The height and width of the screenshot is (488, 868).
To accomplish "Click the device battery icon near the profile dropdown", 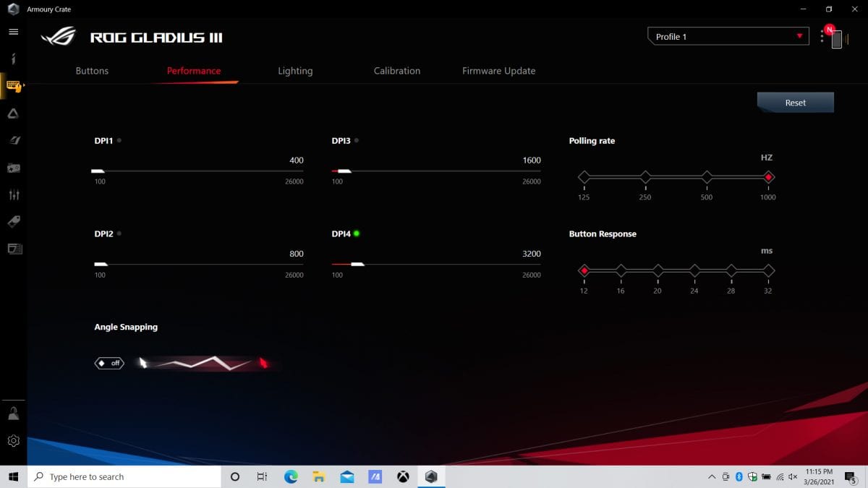I will (837, 39).
